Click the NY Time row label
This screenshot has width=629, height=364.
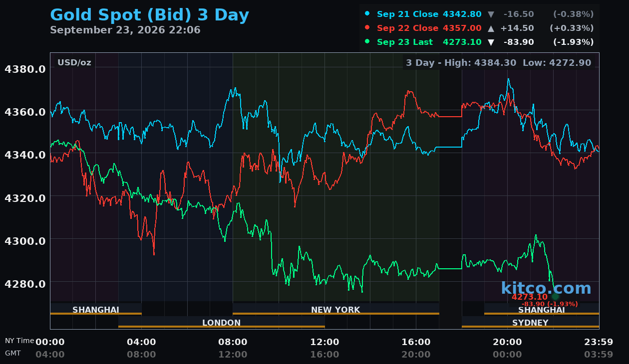19,341
